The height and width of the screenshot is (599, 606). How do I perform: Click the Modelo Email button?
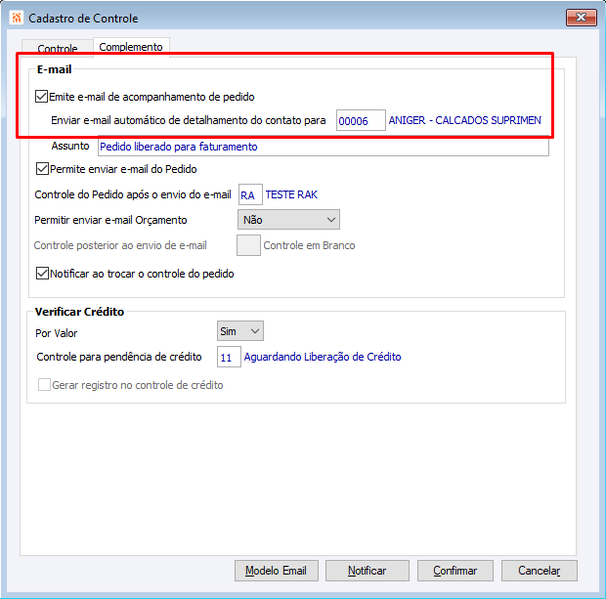pyautogui.click(x=276, y=570)
